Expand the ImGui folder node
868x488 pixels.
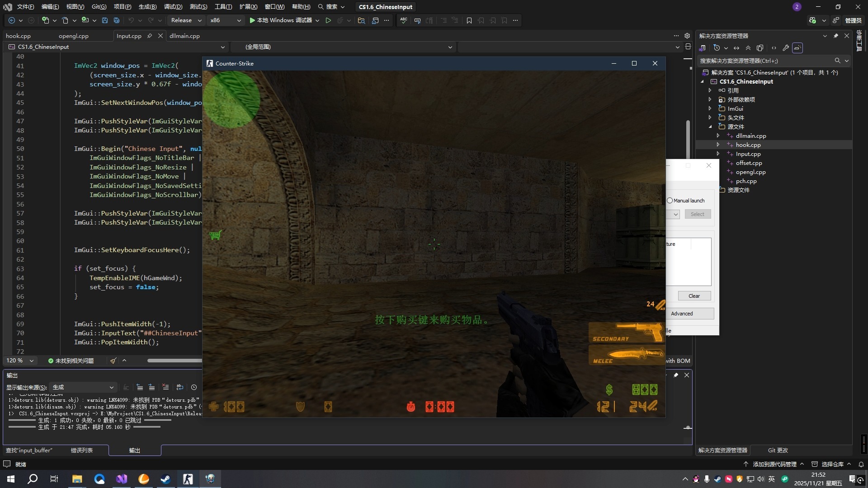pyautogui.click(x=710, y=108)
